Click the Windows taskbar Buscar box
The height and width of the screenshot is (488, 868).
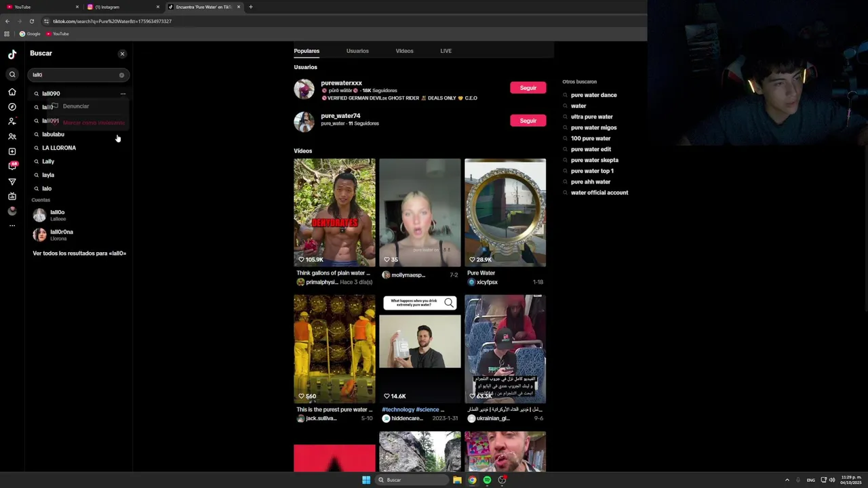coord(412,480)
